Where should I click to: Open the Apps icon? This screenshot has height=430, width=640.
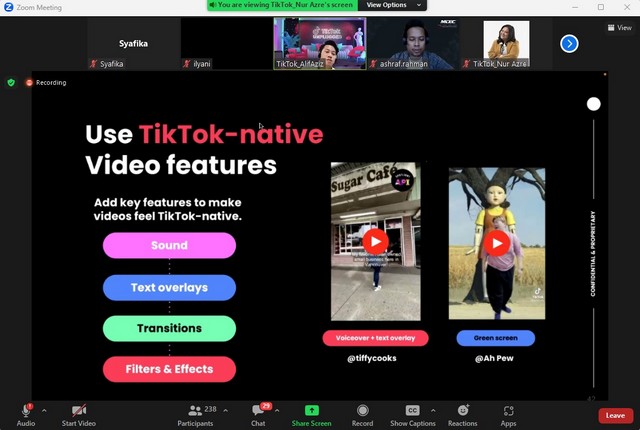508,410
